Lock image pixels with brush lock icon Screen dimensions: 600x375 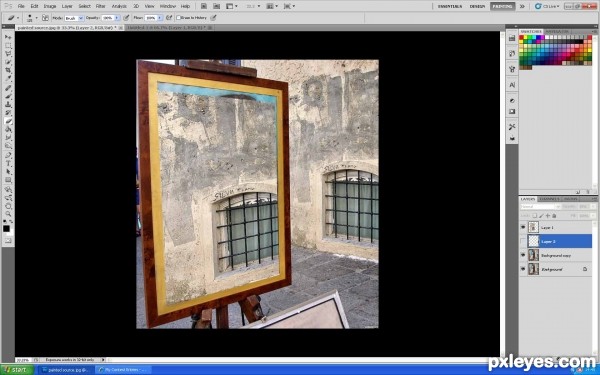pos(541,216)
